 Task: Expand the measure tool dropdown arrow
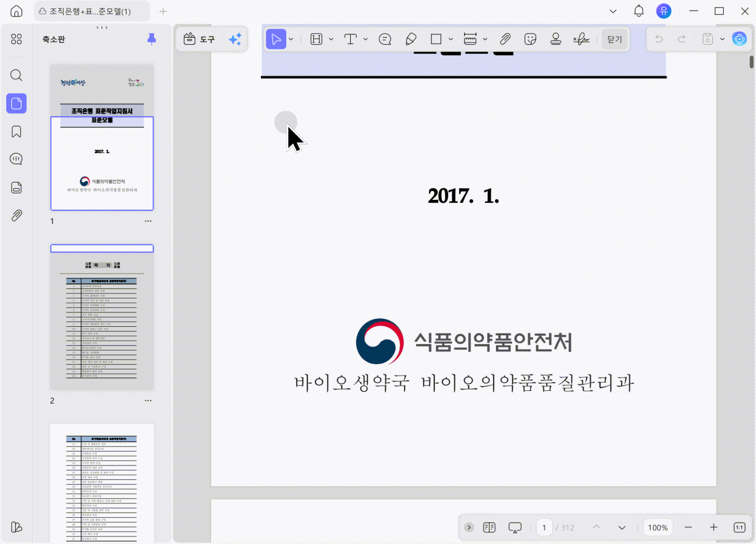485,39
